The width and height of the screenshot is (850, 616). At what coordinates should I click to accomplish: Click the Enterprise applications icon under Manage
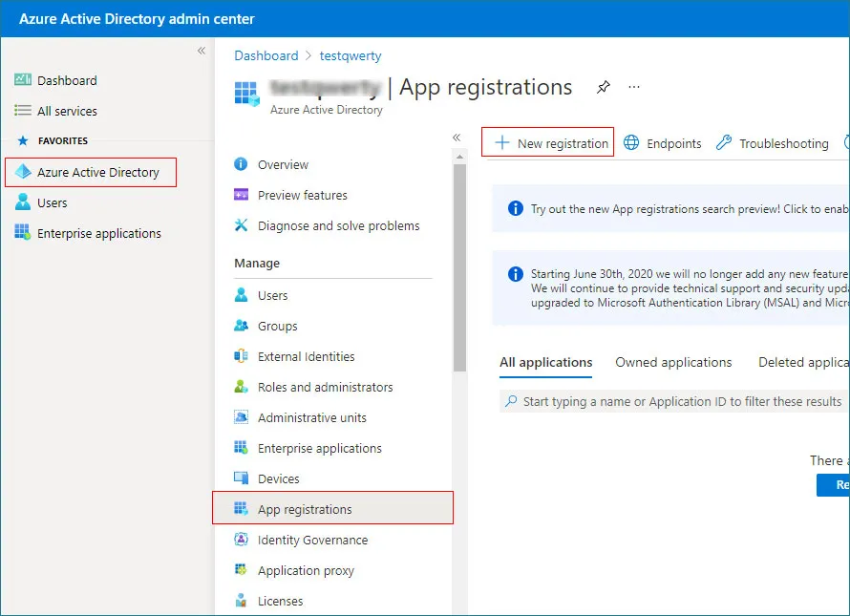coord(241,447)
